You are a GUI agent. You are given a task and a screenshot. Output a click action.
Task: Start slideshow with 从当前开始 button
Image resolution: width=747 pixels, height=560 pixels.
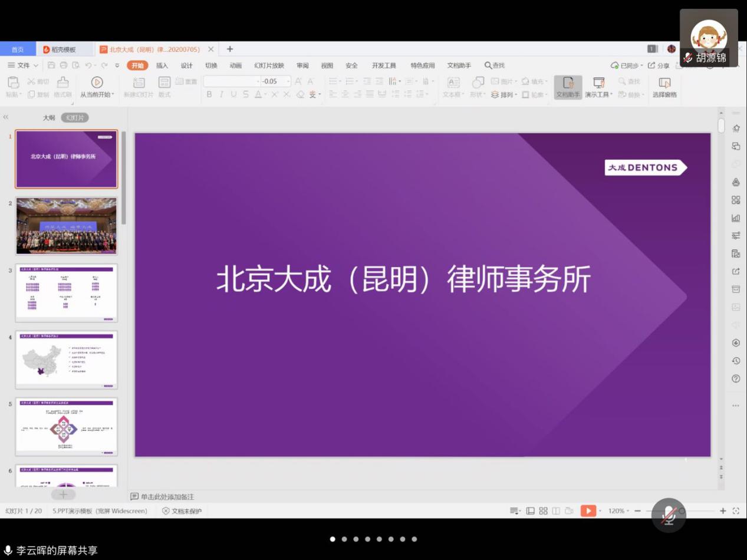[97, 87]
